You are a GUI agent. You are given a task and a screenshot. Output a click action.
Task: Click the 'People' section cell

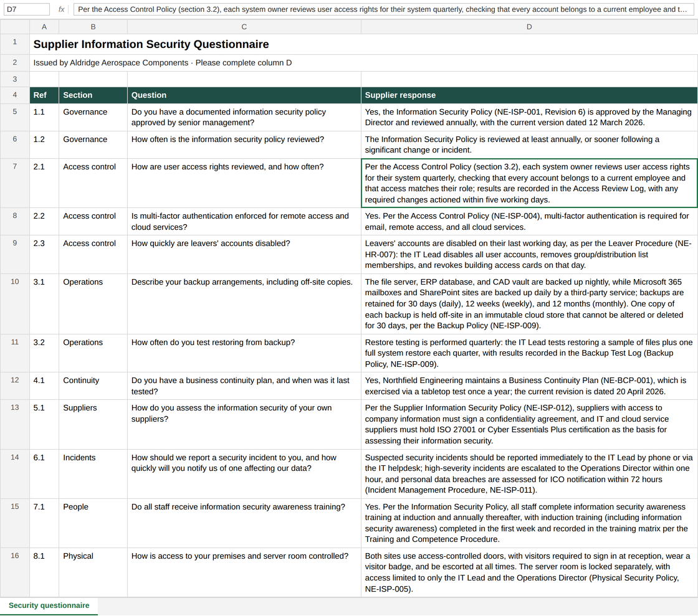[x=93, y=523]
